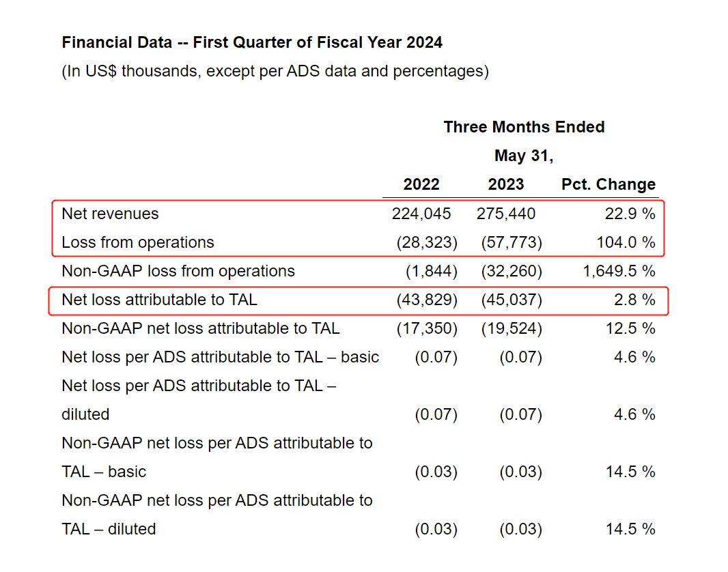Select the 2022 column header
This screenshot has width=728, height=572.
tap(421, 184)
